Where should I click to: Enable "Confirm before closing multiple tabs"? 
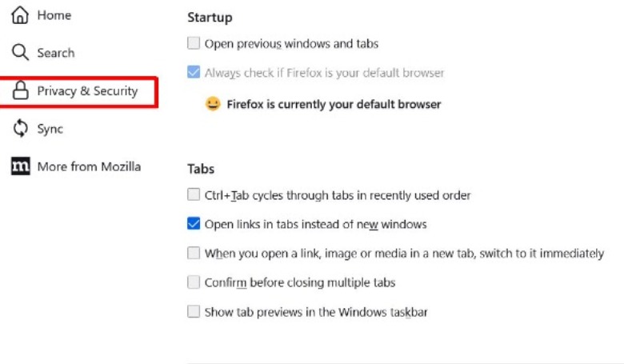click(194, 282)
